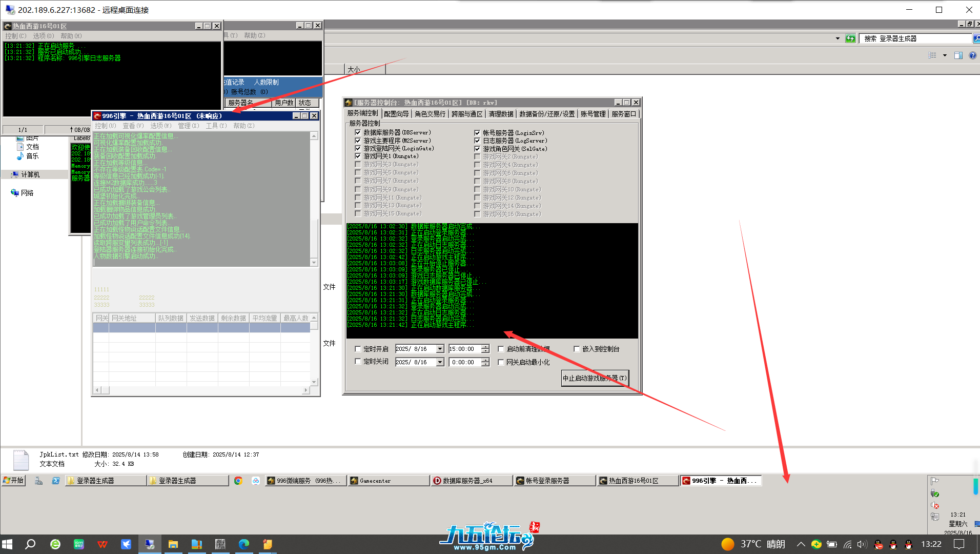Uncheck 日志服务器 (LogServer) checkbox
Screen dimensions: 980x554
(477, 141)
